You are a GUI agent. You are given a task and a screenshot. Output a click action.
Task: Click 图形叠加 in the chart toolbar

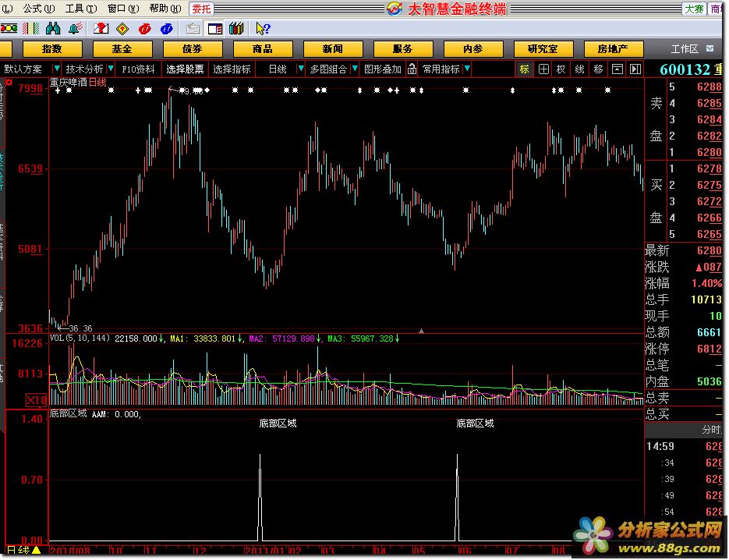(x=383, y=69)
